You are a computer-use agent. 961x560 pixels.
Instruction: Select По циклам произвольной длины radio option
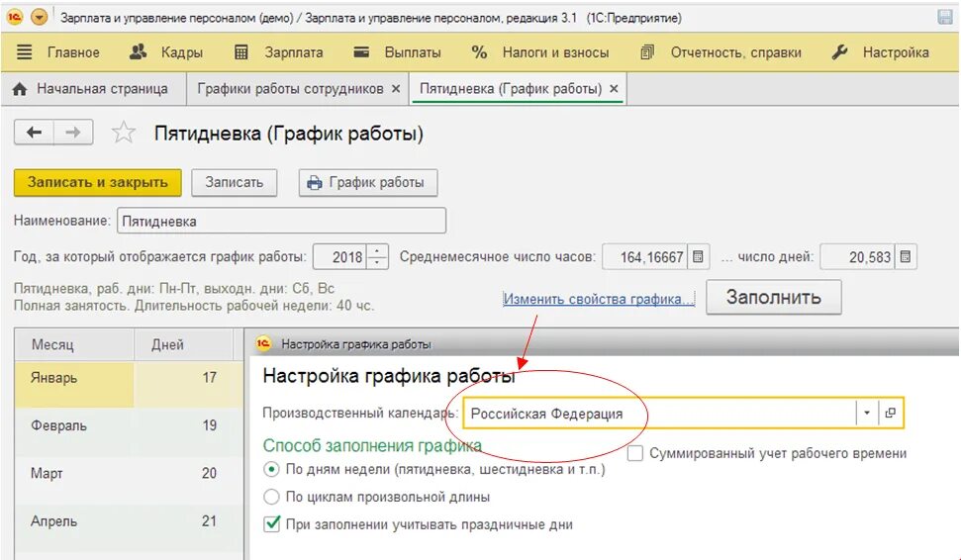[271, 497]
